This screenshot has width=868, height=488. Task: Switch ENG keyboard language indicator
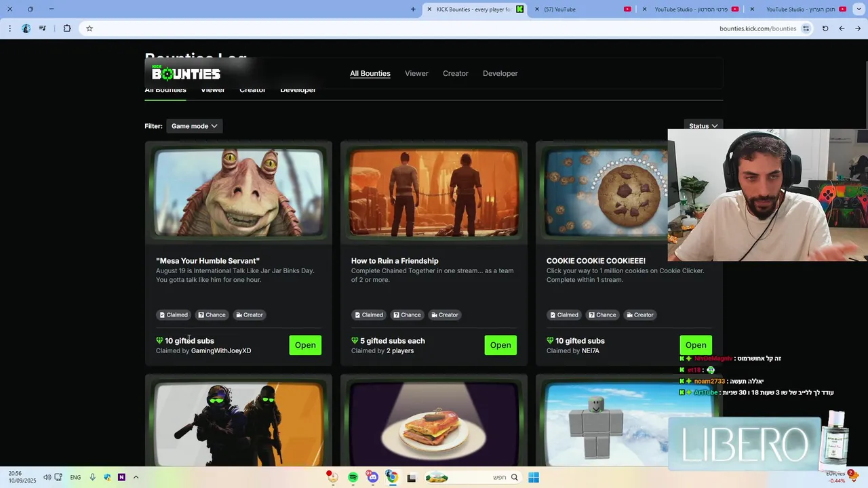(x=75, y=477)
